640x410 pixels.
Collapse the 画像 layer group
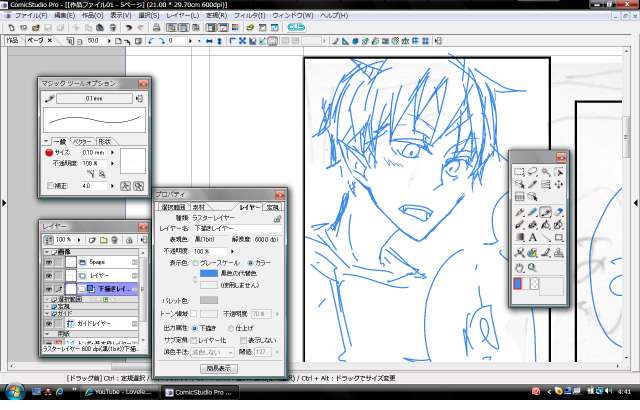[47, 252]
